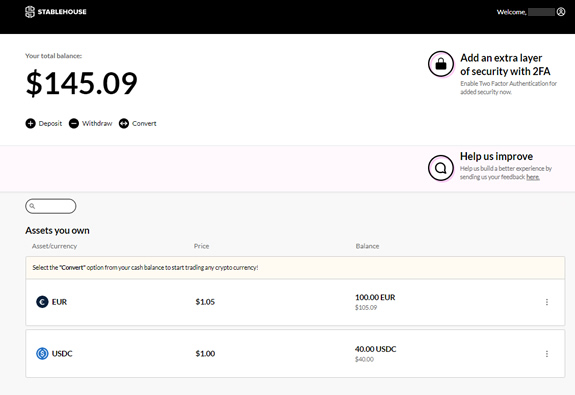Click the Withdraw minus icon

coord(74,124)
